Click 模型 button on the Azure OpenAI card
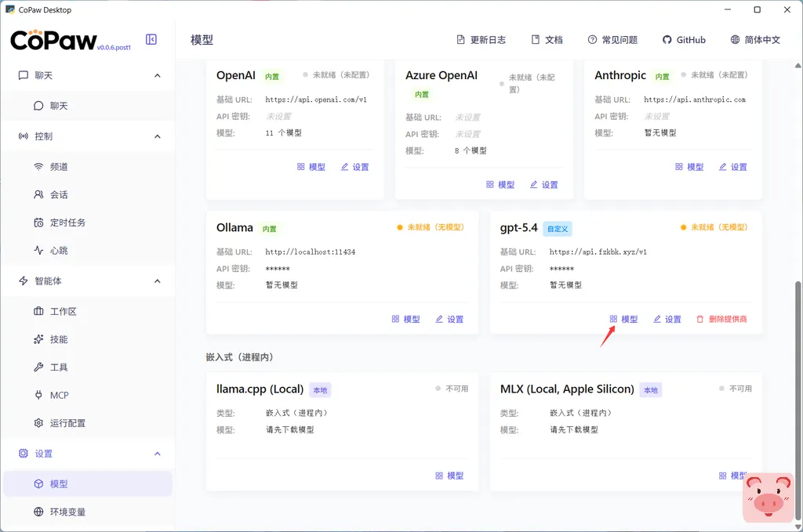The height and width of the screenshot is (532, 803). (x=500, y=185)
